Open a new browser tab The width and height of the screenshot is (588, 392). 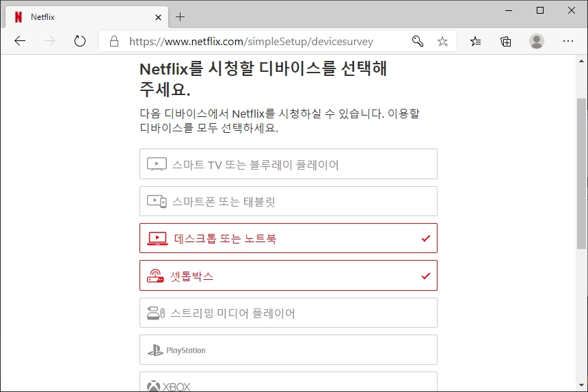click(180, 17)
